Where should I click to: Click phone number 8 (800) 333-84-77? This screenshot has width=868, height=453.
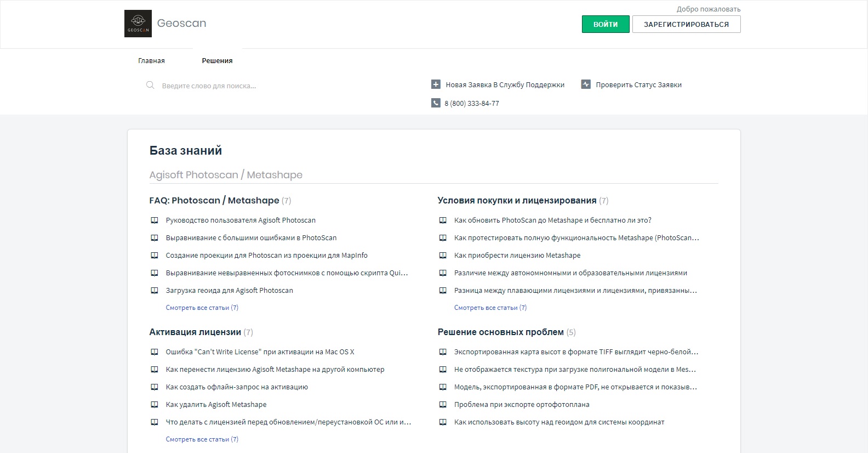tap(472, 104)
